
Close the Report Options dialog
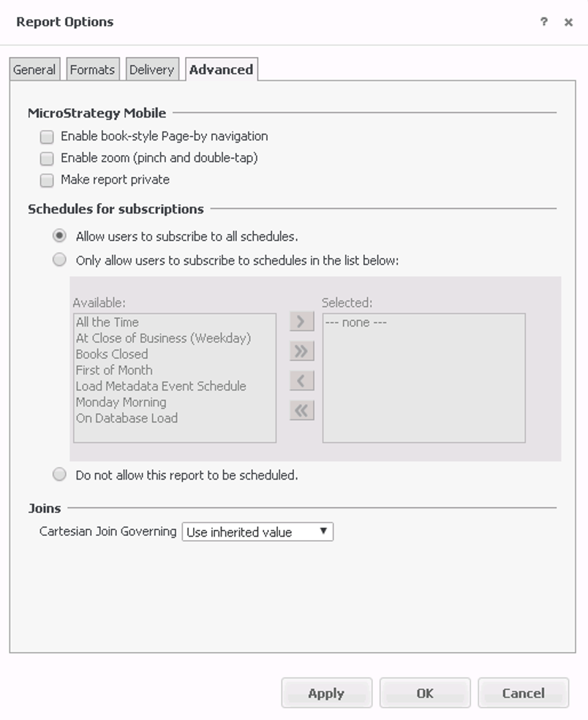tap(568, 23)
